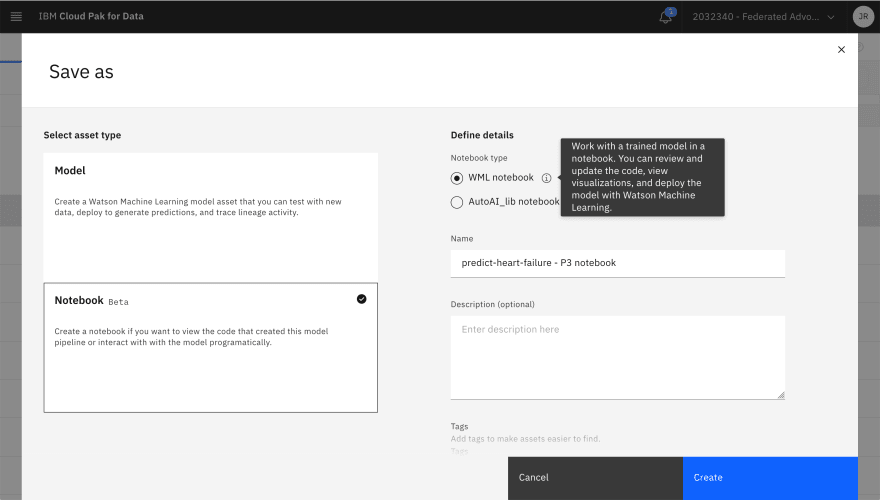
Task: Open the JR user avatar menu
Action: pyautogui.click(x=863, y=16)
